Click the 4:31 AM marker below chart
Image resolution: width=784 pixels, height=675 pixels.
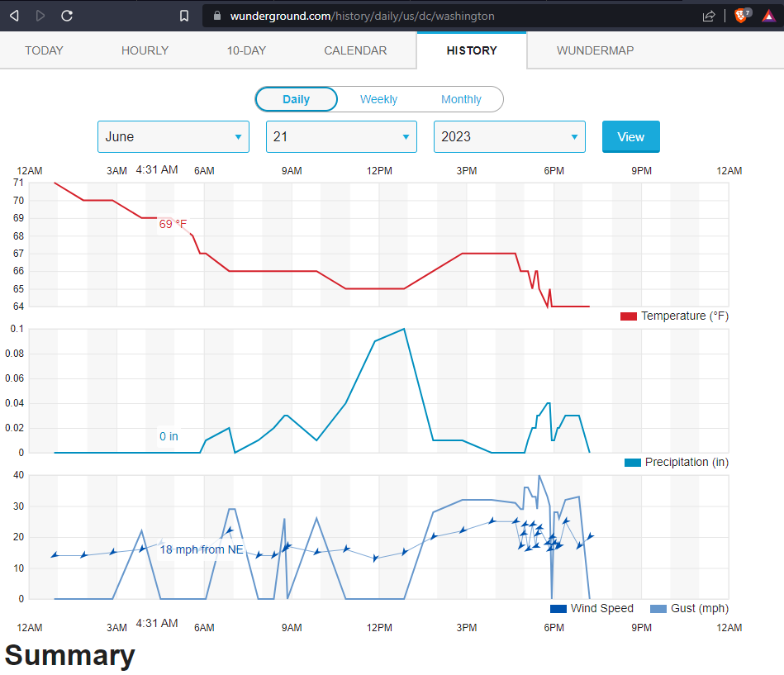click(157, 623)
